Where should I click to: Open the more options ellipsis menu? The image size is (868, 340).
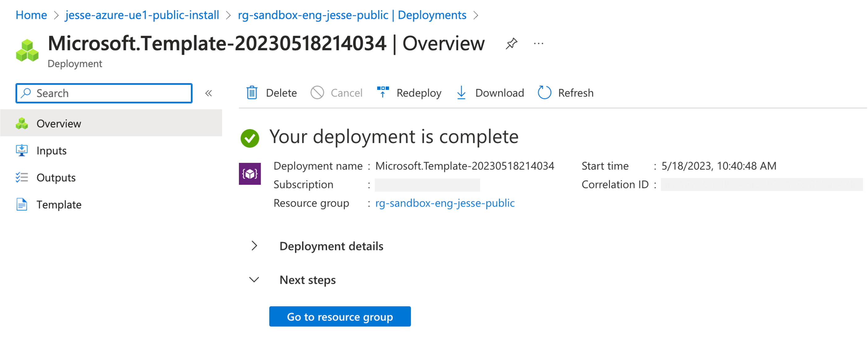pyautogui.click(x=539, y=44)
